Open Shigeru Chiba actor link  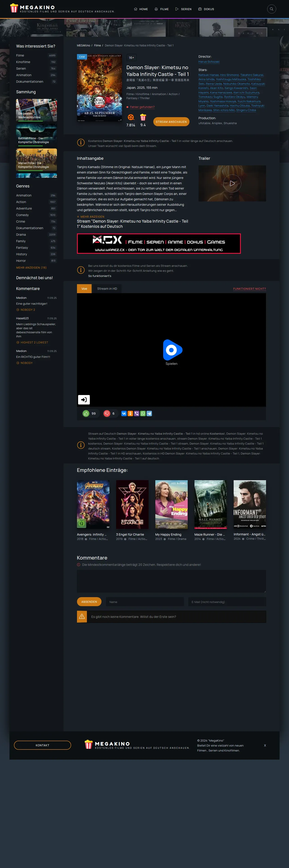coord(246,110)
